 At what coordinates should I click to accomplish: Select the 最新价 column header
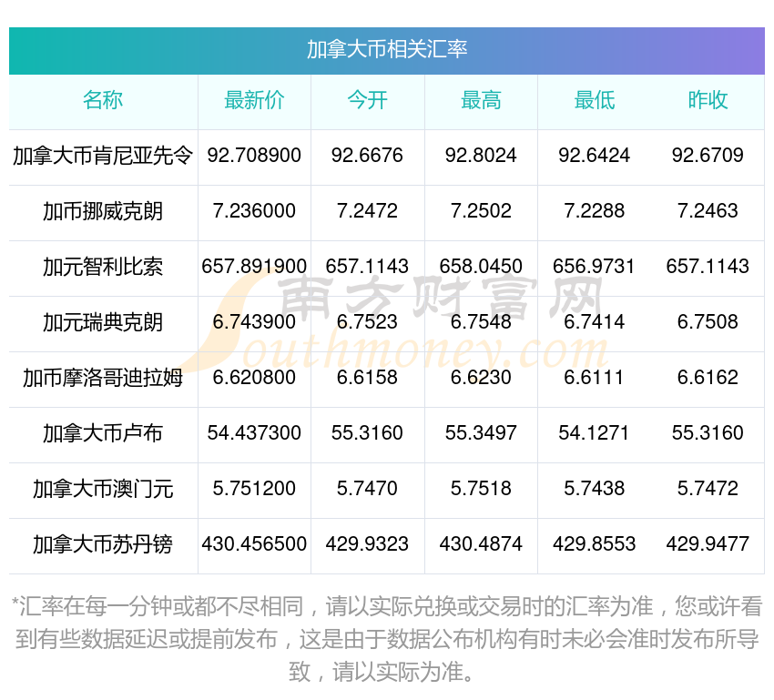click(x=254, y=101)
